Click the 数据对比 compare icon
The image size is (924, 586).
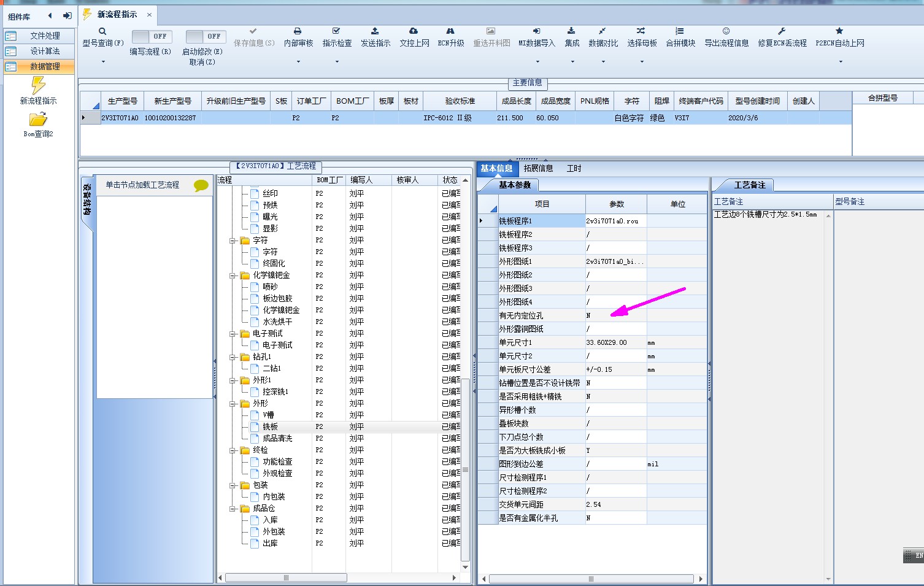coord(603,31)
